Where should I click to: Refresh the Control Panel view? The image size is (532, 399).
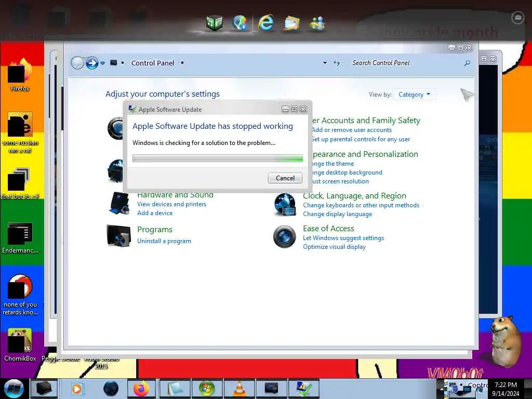[x=336, y=63]
